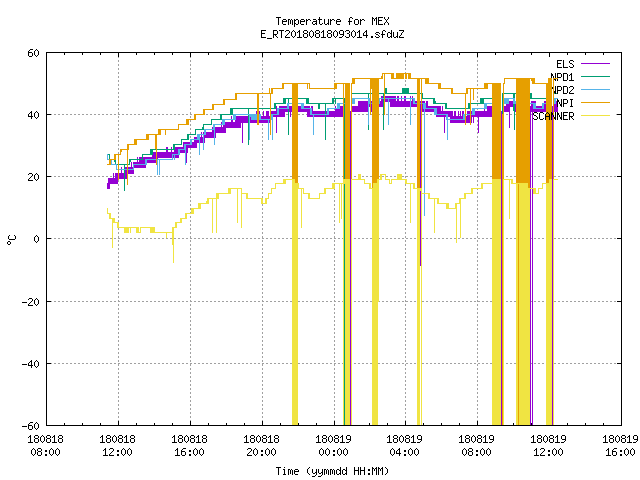Image resolution: width=640 pixels, height=480 pixels.
Task: Click the x-axis label 180818 20:00
Action: click(261, 446)
